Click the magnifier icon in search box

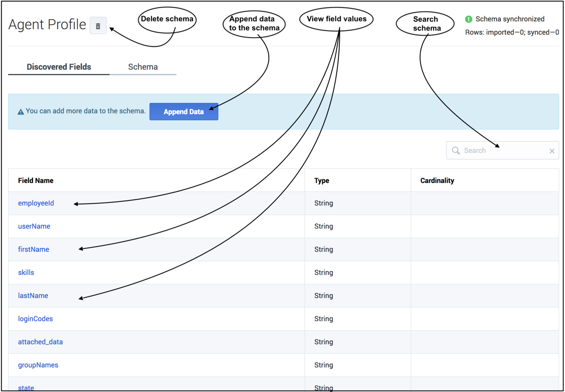456,150
